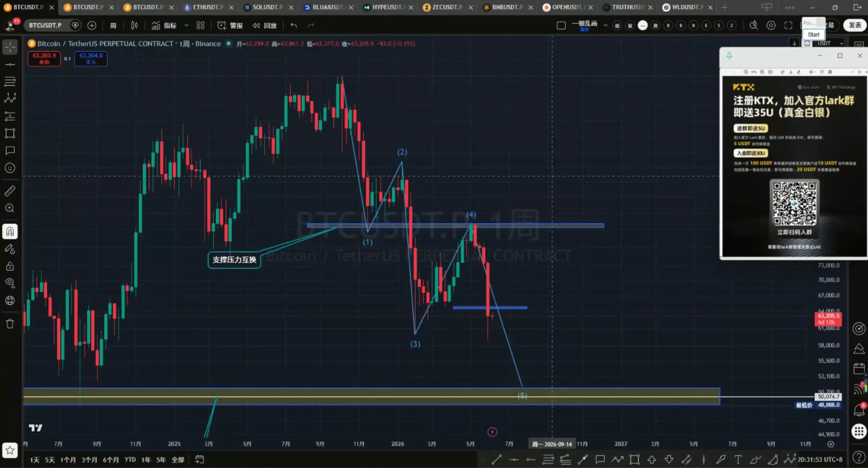Screen dimensions: 868x468
Task: Open the USDT currency dropdown
Action: [830, 43]
